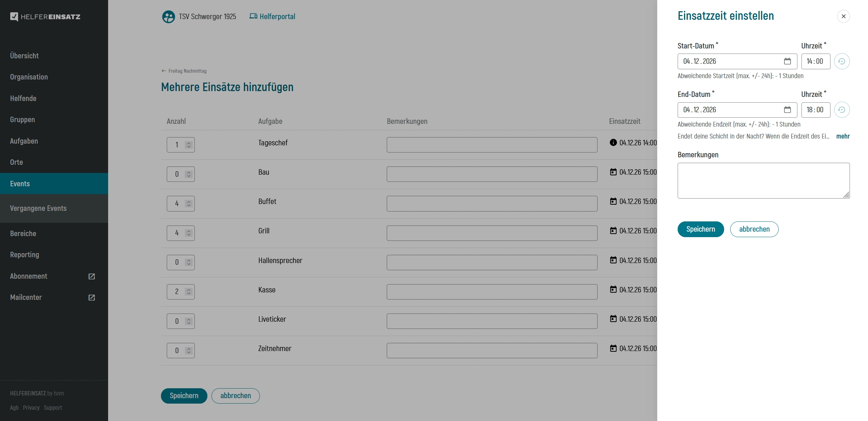Close the Einsatzzeit einstellen panel
This screenshot has width=868, height=421.
click(843, 16)
